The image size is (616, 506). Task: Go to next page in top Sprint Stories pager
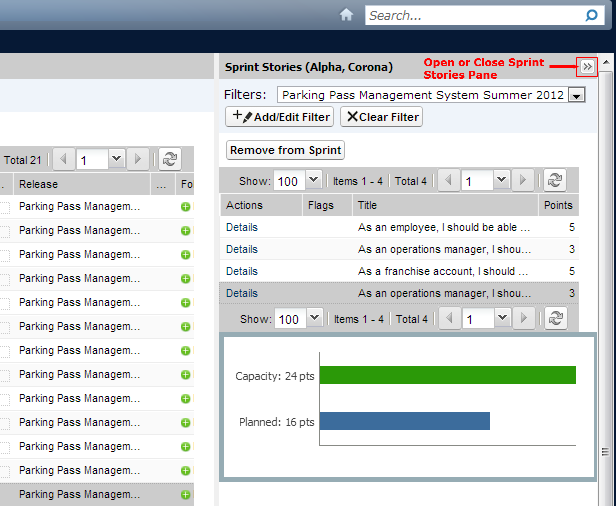point(522,180)
